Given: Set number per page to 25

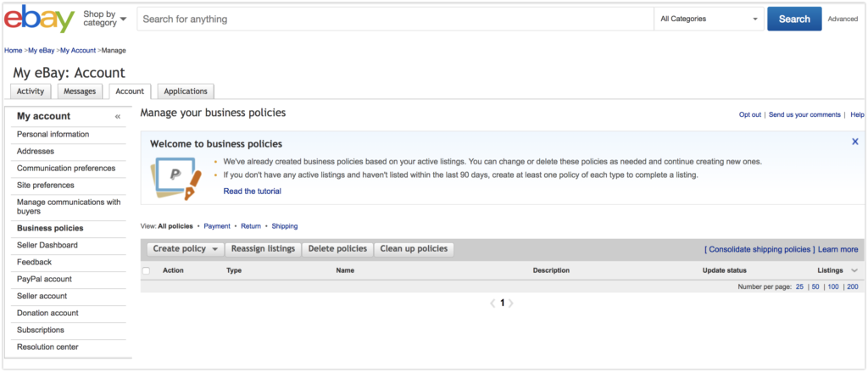Looking at the screenshot, I should click(800, 286).
